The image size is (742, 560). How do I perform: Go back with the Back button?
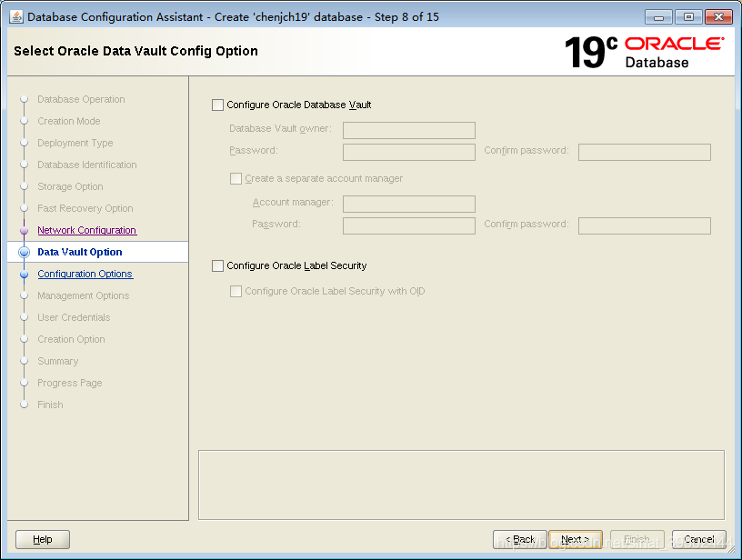click(520, 539)
